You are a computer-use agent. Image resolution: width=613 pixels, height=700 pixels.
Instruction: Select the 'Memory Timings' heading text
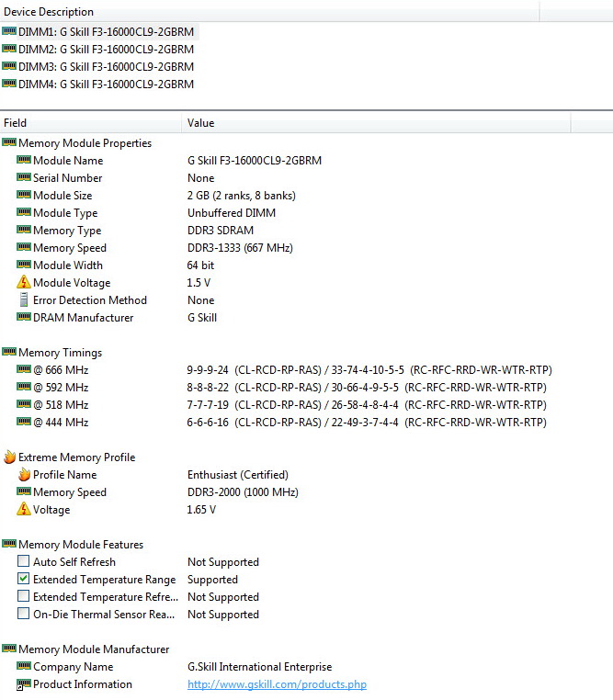coord(61,353)
